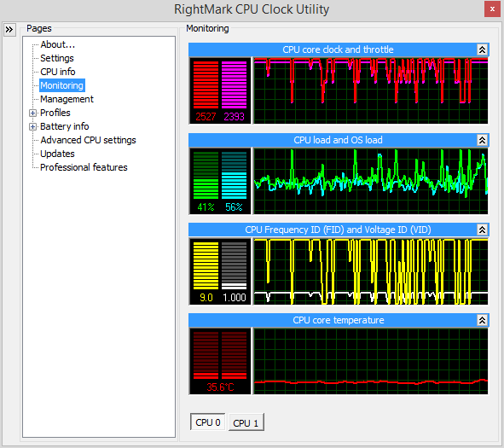Collapse the CPU core clock and throttle graph
Screen dimensions: 504x448
(482, 49)
